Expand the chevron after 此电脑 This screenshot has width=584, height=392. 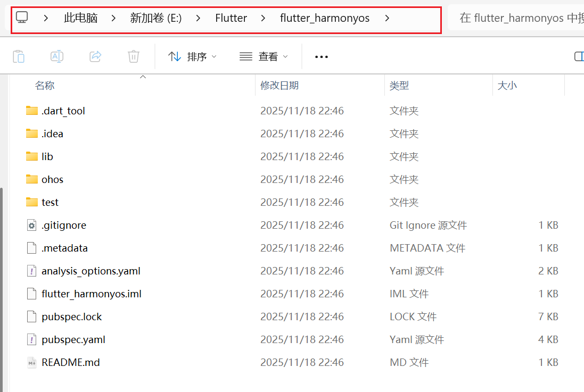pyautogui.click(x=113, y=18)
